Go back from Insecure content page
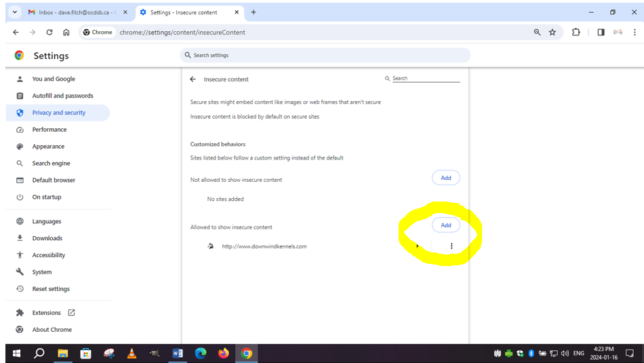Image resolution: width=644 pixels, height=363 pixels. [x=193, y=79]
